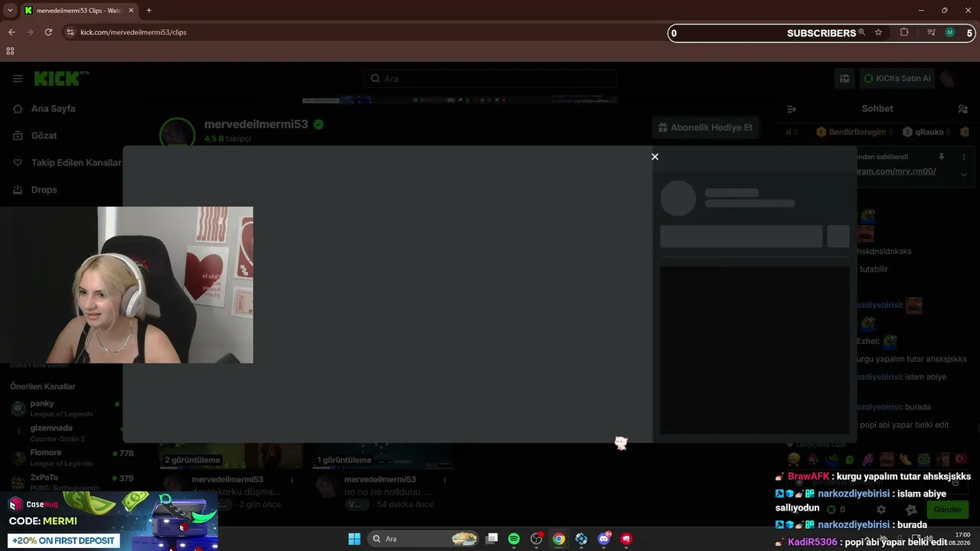The image size is (980, 551).
Task: Open Google Chrome from the taskbar
Action: point(559,539)
